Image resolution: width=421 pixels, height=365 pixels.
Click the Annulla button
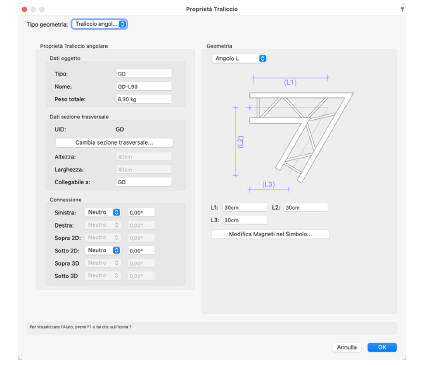coord(347,347)
